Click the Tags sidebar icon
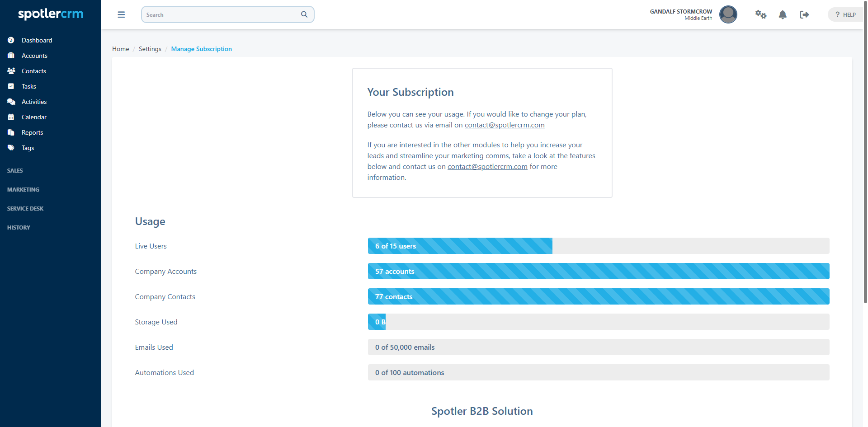The image size is (868, 427). click(11, 148)
